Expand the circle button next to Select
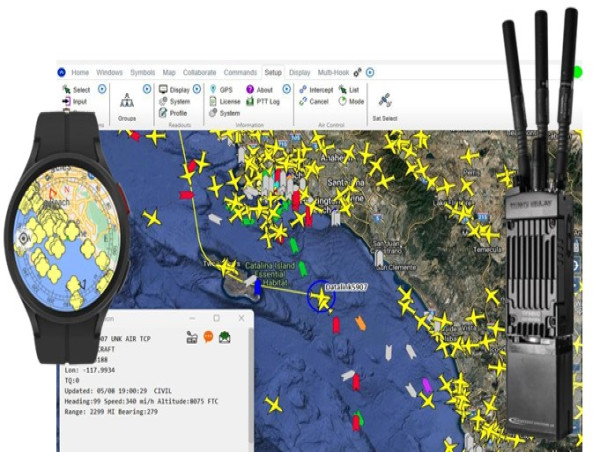The height and width of the screenshot is (452, 600). click(102, 89)
